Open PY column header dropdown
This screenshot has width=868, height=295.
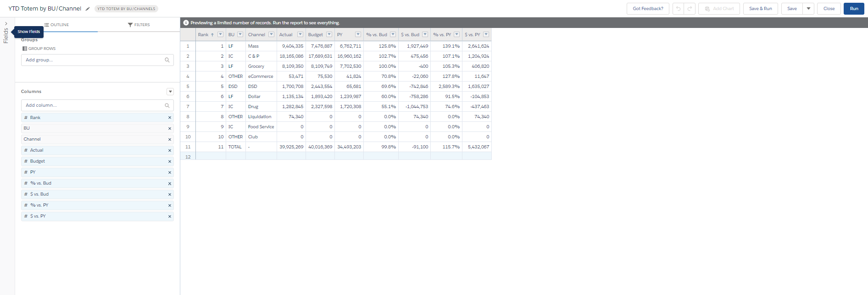click(x=358, y=34)
